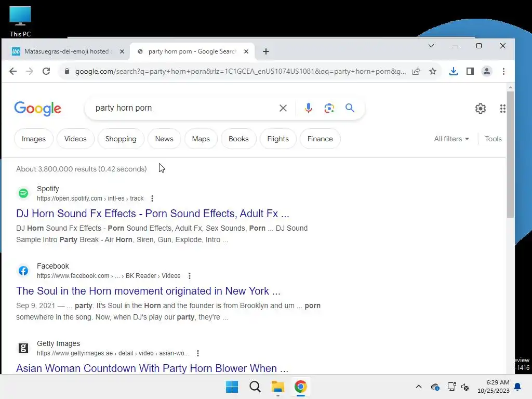The image size is (532, 399).
Task: Clear the search box with X
Action: pos(283,108)
